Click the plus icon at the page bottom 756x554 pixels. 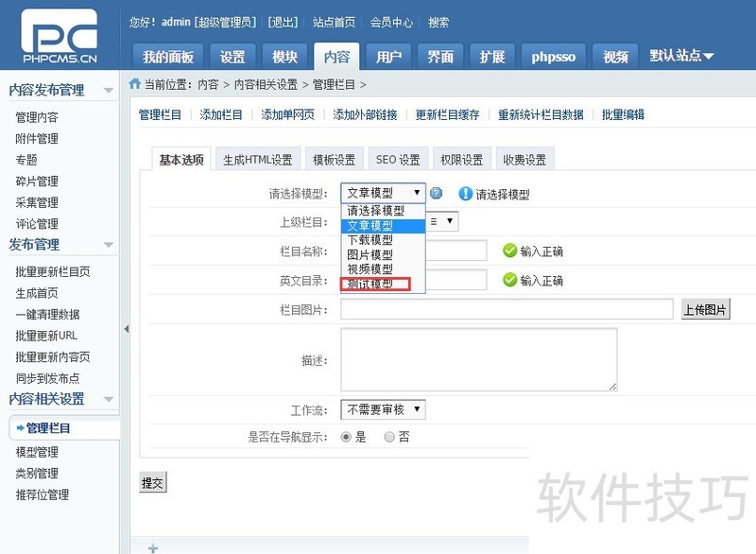pyautogui.click(x=153, y=548)
